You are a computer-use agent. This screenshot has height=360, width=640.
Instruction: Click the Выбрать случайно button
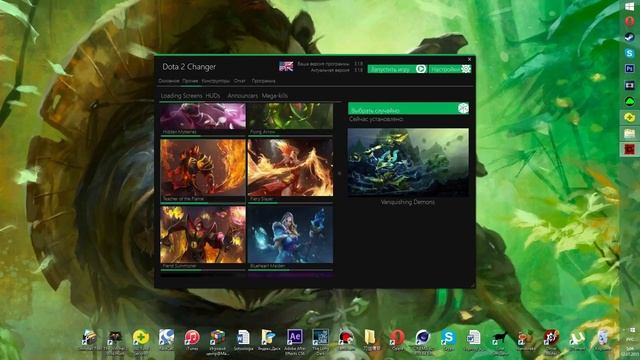click(408, 108)
